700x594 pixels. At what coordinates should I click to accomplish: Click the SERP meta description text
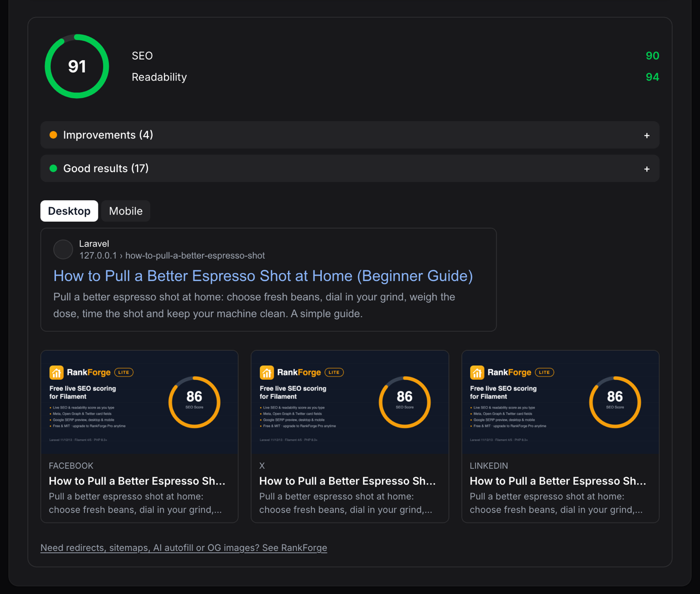pyautogui.click(x=254, y=305)
